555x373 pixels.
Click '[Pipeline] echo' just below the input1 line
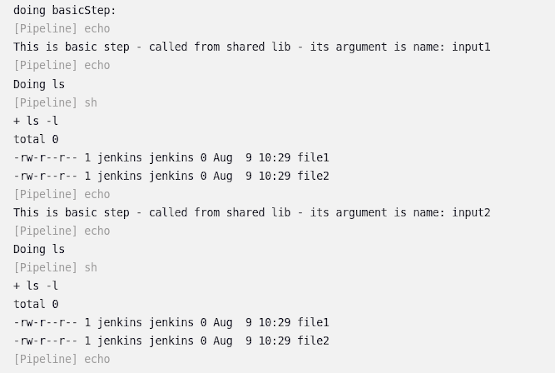tap(62, 65)
